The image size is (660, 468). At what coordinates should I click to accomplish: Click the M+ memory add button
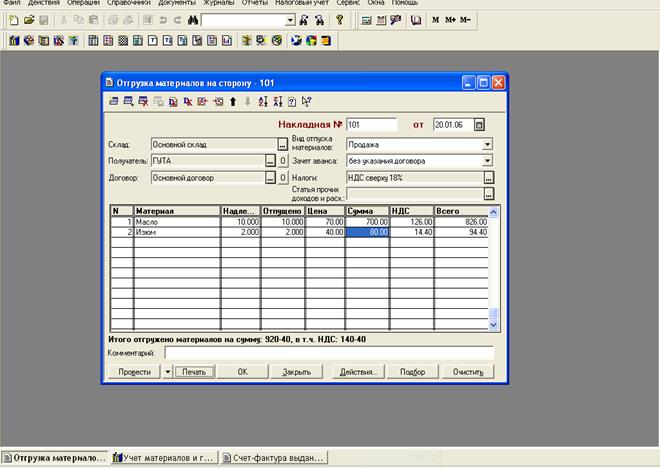click(x=450, y=20)
